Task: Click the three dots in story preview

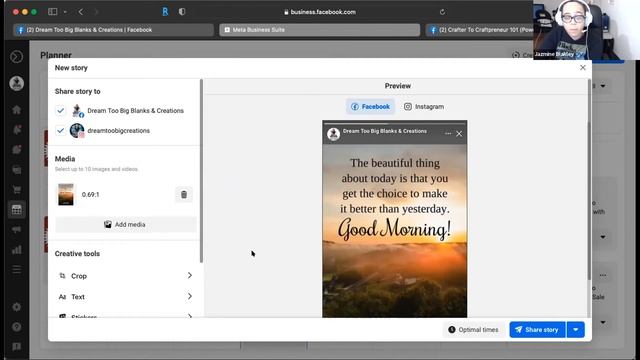Action: tap(448, 133)
